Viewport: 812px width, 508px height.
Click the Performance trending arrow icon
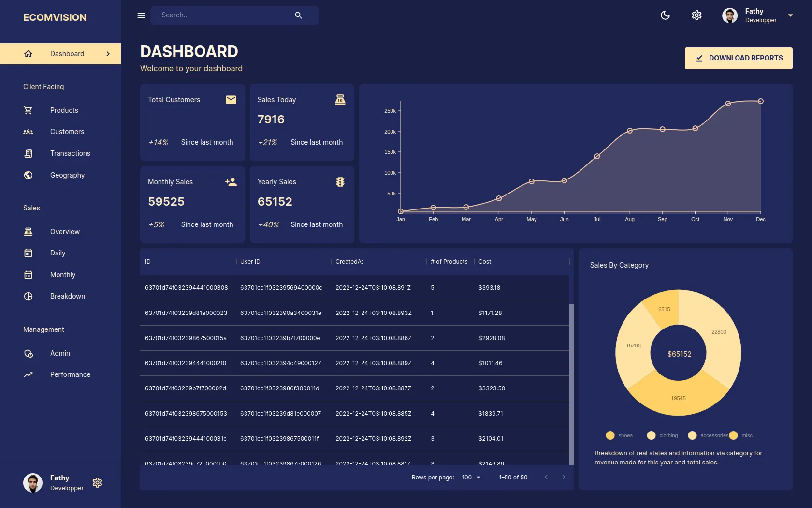[x=29, y=374]
